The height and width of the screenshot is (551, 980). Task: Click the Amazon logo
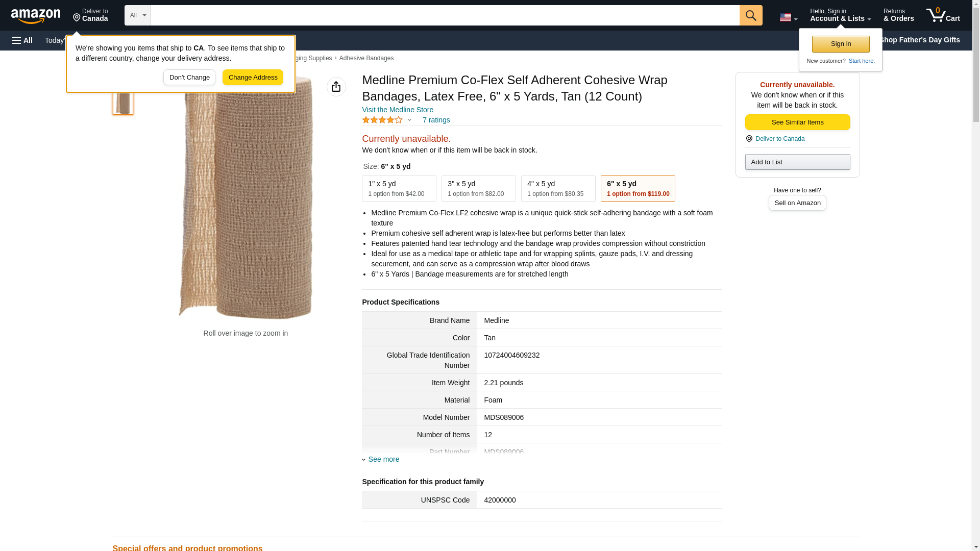pos(36,16)
